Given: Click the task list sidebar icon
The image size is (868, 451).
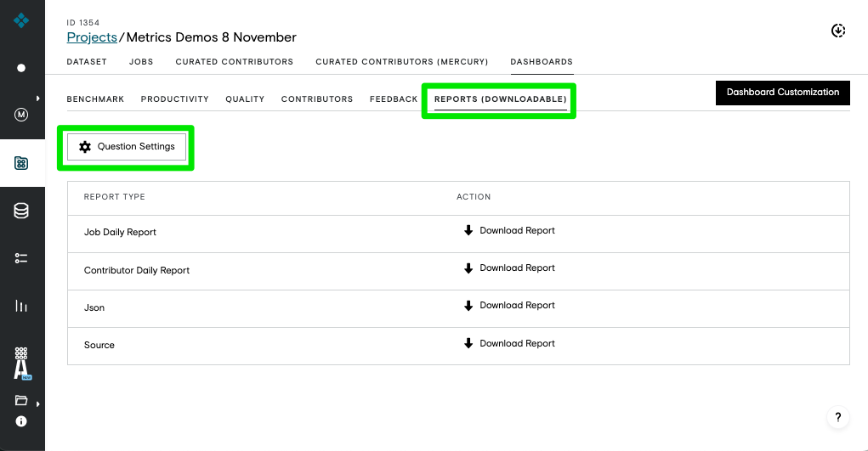Looking at the screenshot, I should (21, 258).
